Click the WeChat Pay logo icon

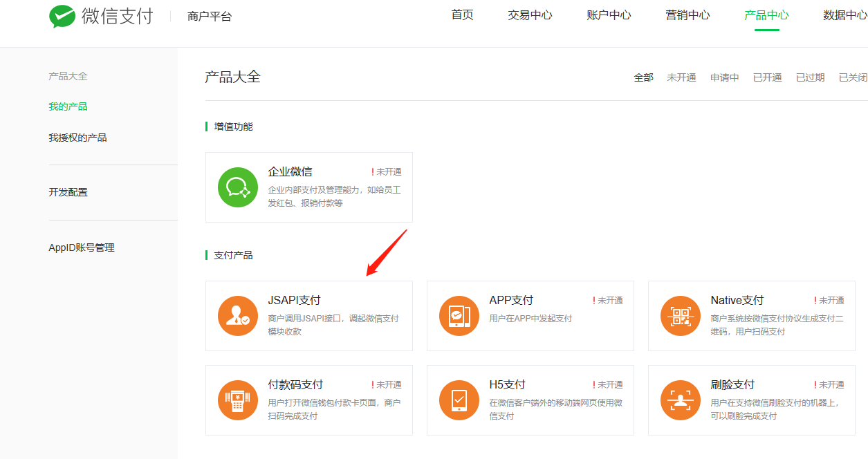[x=62, y=17]
